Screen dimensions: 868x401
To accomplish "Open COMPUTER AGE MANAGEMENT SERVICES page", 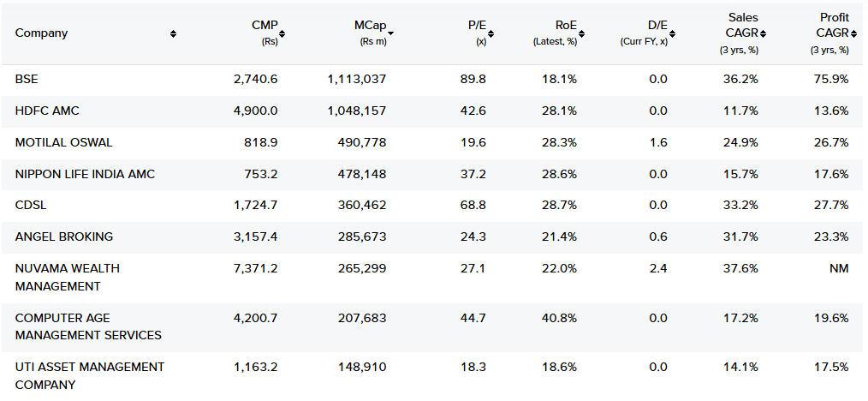I will (88, 326).
